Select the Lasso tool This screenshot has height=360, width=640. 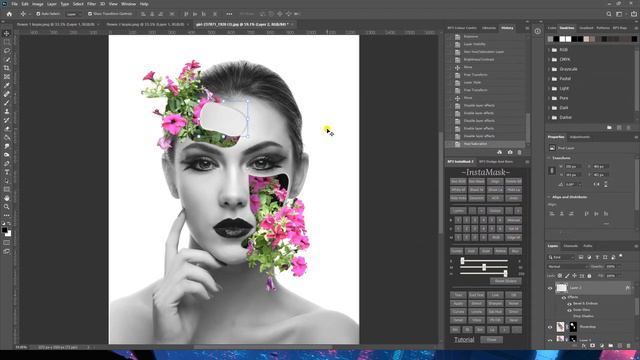(7, 51)
